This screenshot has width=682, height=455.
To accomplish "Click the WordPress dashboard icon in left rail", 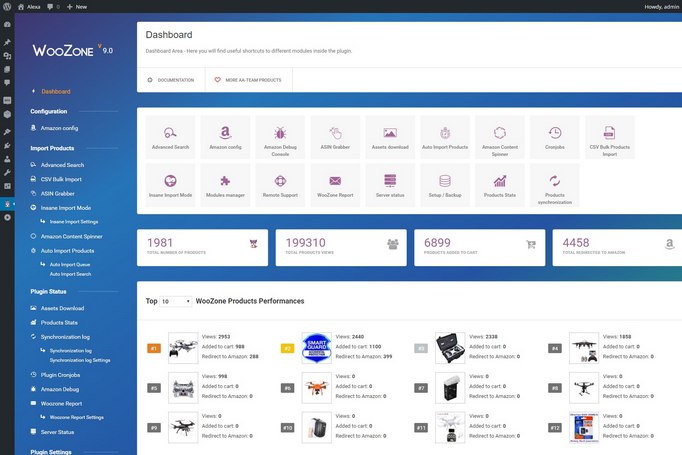I will [x=7, y=24].
